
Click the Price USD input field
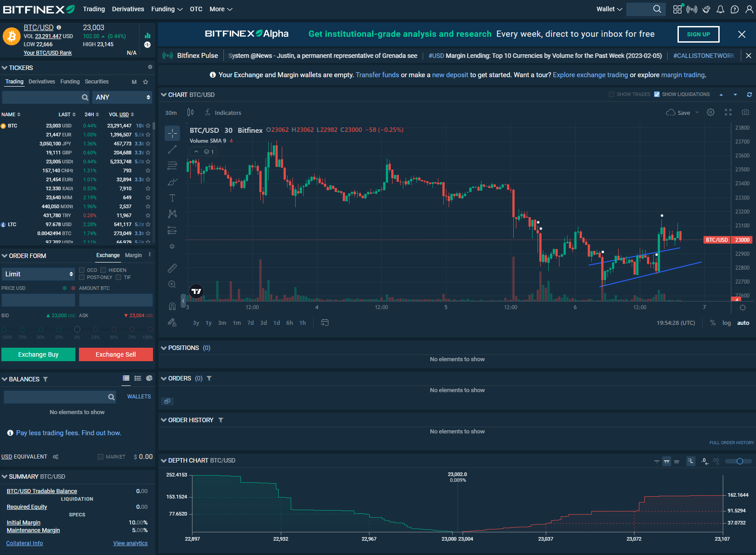tap(38, 300)
